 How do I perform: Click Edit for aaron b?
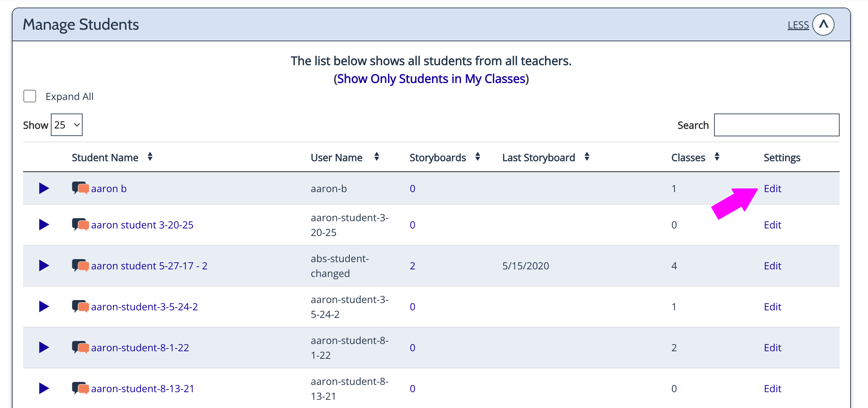coord(772,188)
